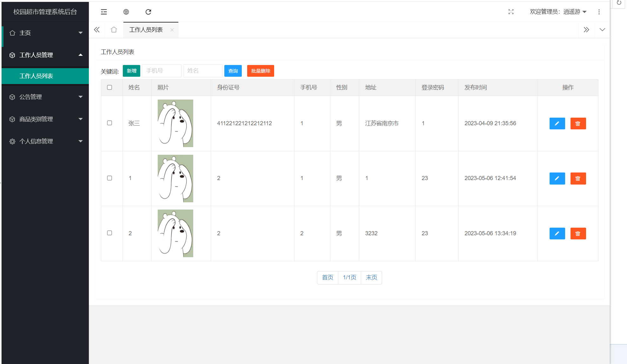Click 张三's bear photo thumbnail
This screenshot has height=364, width=627.
(175, 123)
